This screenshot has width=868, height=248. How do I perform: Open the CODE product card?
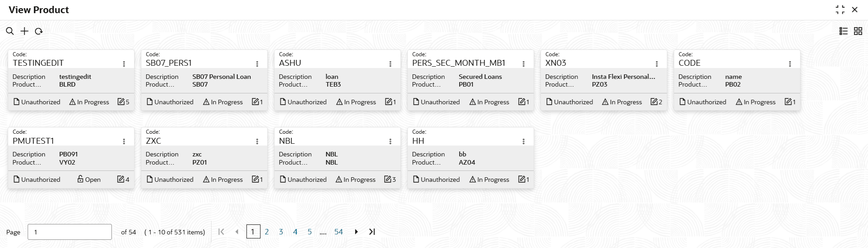click(x=725, y=80)
